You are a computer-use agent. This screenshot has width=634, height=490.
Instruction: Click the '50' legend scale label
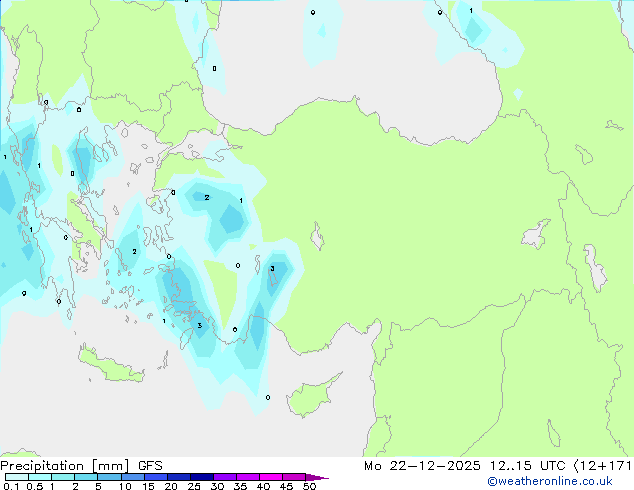[x=309, y=486]
